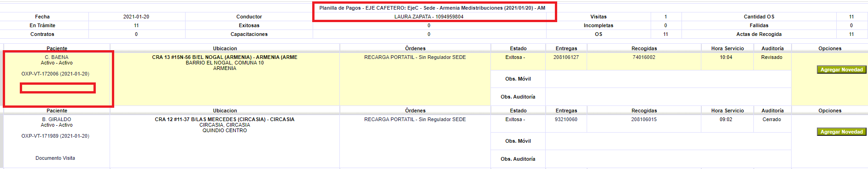Image resolution: width=868 pixels, height=169 pixels.
Task: Click service time 10:04
Action: (x=726, y=57)
